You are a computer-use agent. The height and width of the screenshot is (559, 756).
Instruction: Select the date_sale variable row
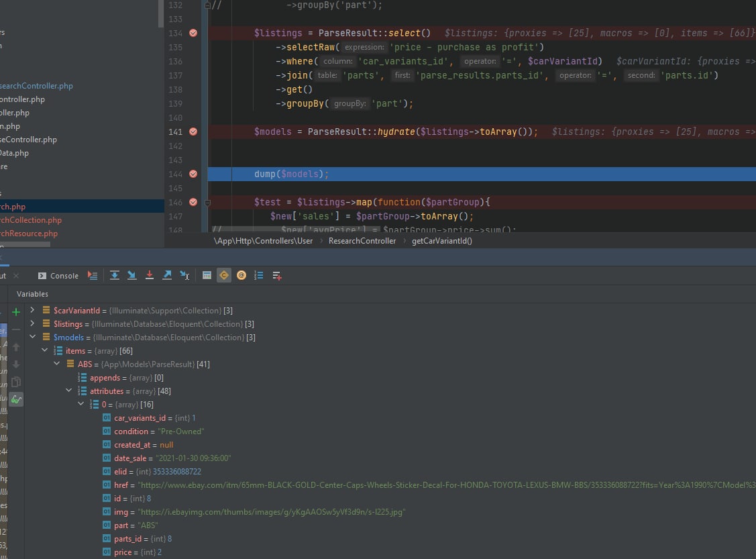pos(390,458)
